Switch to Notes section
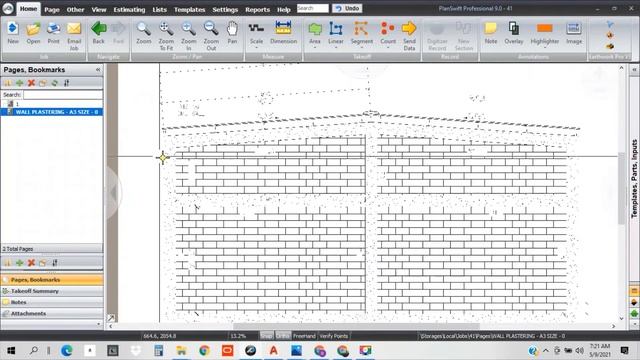The image size is (640, 360). coord(52,302)
